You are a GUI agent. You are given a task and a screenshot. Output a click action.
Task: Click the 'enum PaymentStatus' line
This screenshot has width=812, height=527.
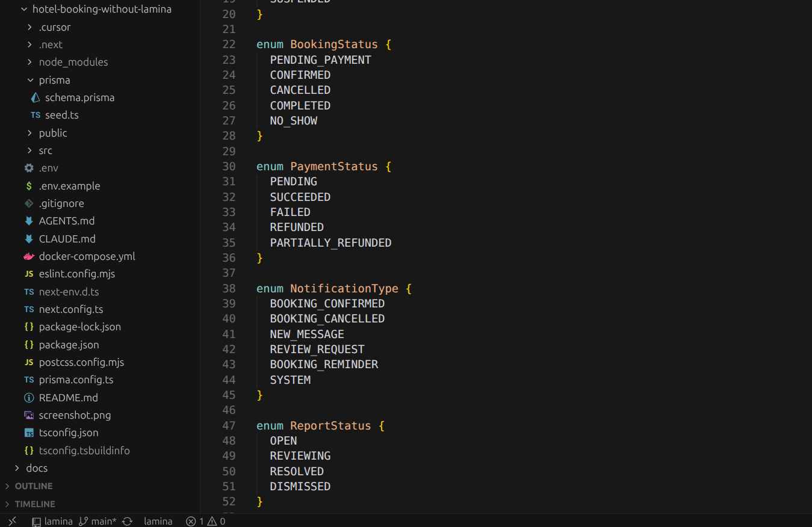pos(324,166)
